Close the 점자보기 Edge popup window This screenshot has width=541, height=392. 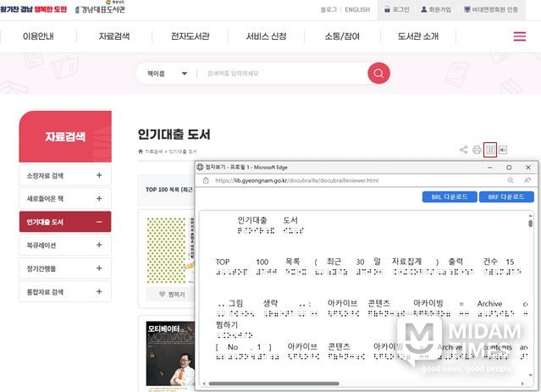pos(528,168)
